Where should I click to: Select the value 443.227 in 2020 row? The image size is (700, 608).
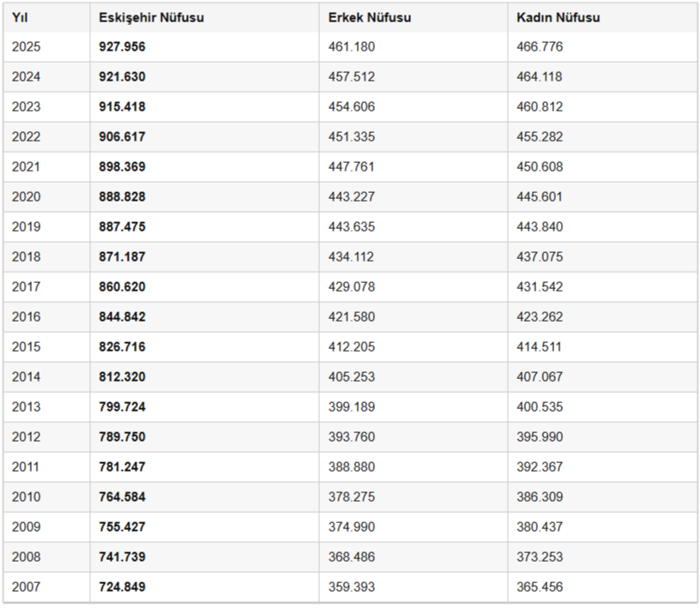point(352,197)
